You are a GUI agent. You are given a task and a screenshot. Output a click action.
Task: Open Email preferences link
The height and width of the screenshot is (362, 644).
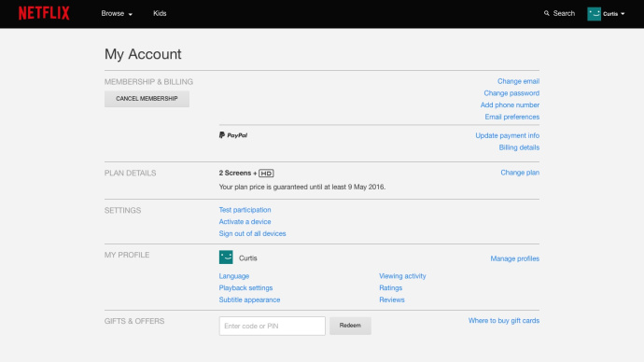[x=511, y=117]
